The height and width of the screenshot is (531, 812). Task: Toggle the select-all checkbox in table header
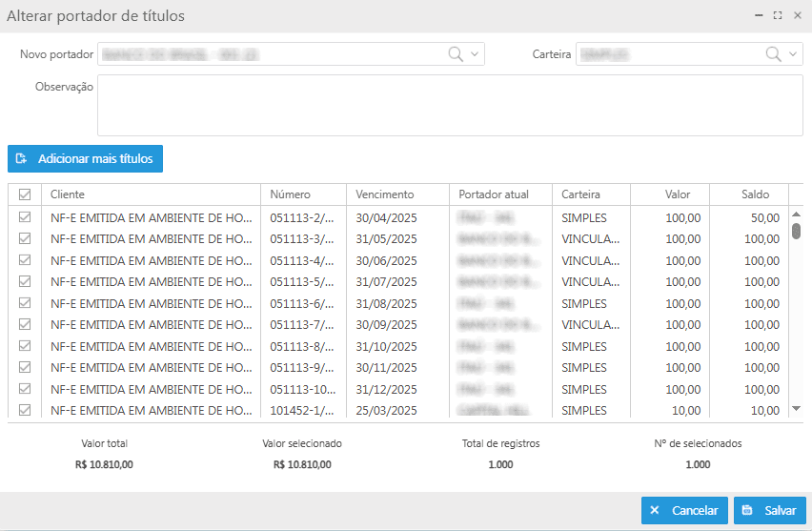25,194
